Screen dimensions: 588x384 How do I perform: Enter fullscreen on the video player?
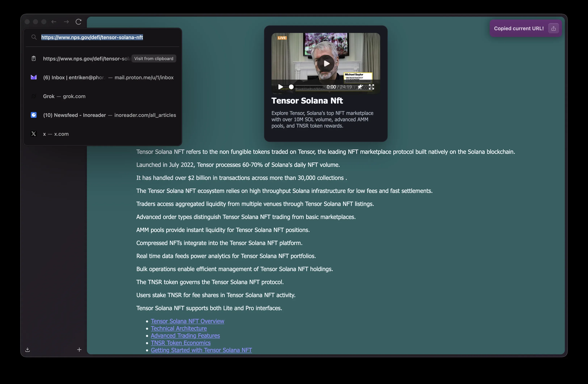(x=371, y=87)
